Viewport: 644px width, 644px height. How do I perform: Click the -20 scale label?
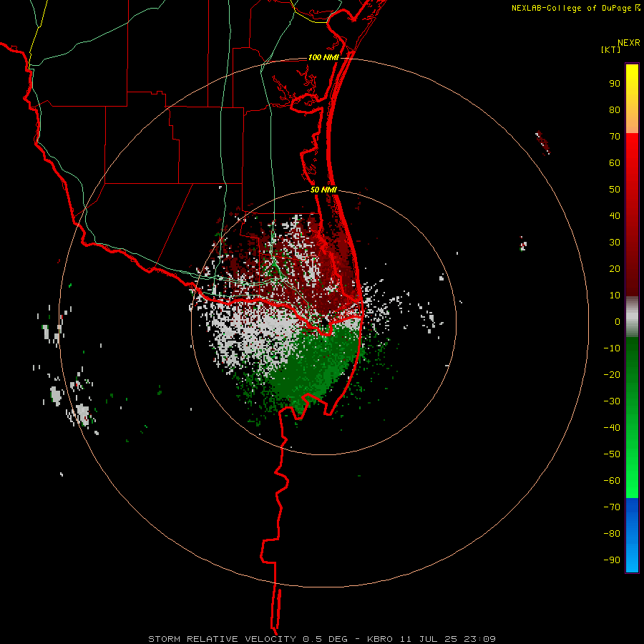click(x=612, y=375)
